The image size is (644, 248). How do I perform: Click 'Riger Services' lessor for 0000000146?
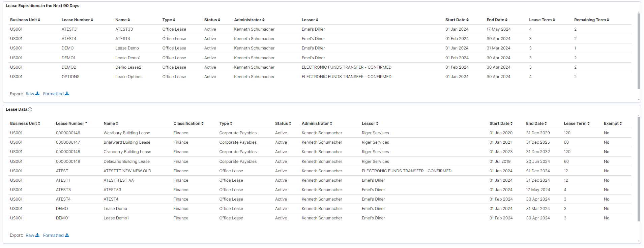(375, 133)
